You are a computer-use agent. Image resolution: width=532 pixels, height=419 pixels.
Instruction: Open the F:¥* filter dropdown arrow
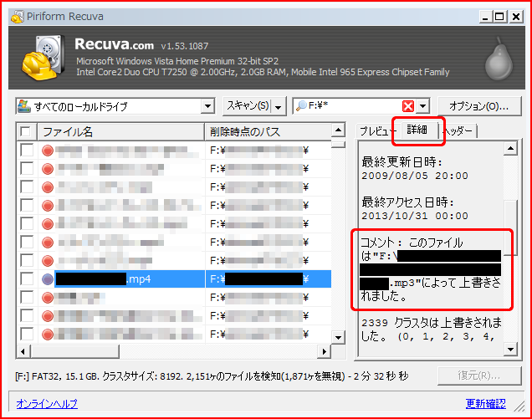click(x=422, y=106)
